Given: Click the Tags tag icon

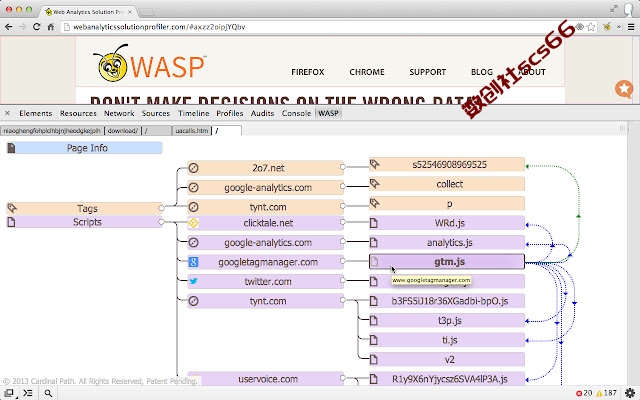Looking at the screenshot, I should point(12,208).
